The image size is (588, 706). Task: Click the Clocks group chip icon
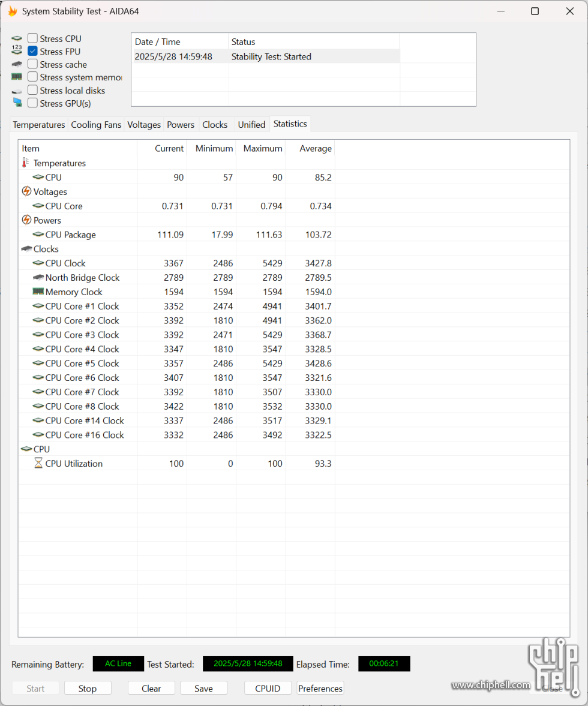pyautogui.click(x=26, y=248)
